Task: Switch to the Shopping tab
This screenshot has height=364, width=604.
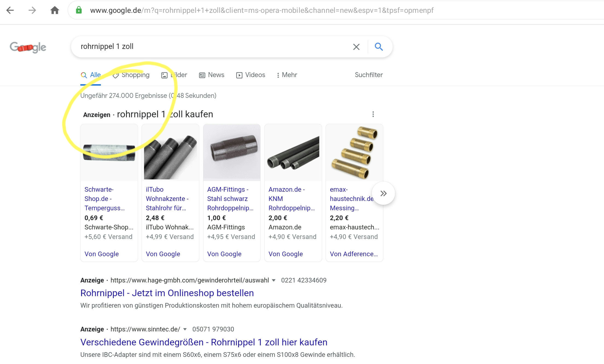Action: (131, 75)
